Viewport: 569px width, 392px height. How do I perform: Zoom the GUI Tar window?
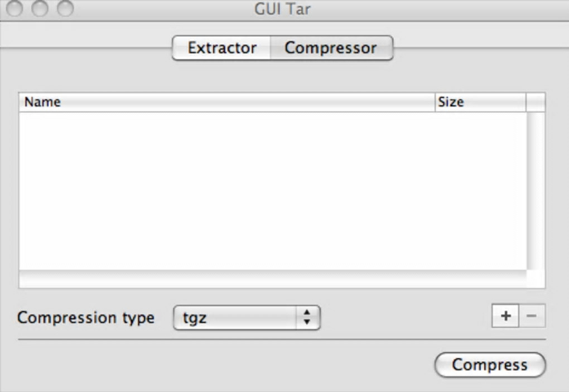coord(65,8)
